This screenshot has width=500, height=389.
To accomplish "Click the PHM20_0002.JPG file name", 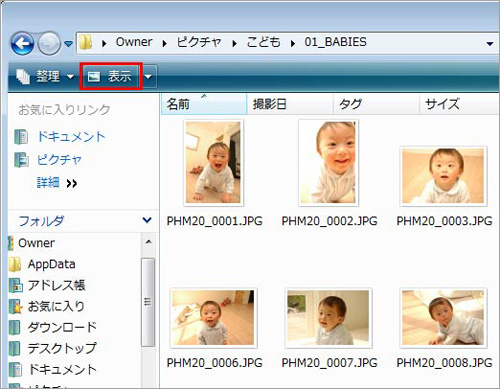I will click(329, 221).
